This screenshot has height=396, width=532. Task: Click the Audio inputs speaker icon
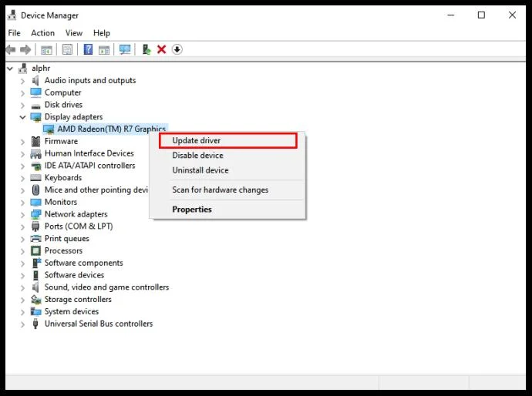(x=35, y=81)
